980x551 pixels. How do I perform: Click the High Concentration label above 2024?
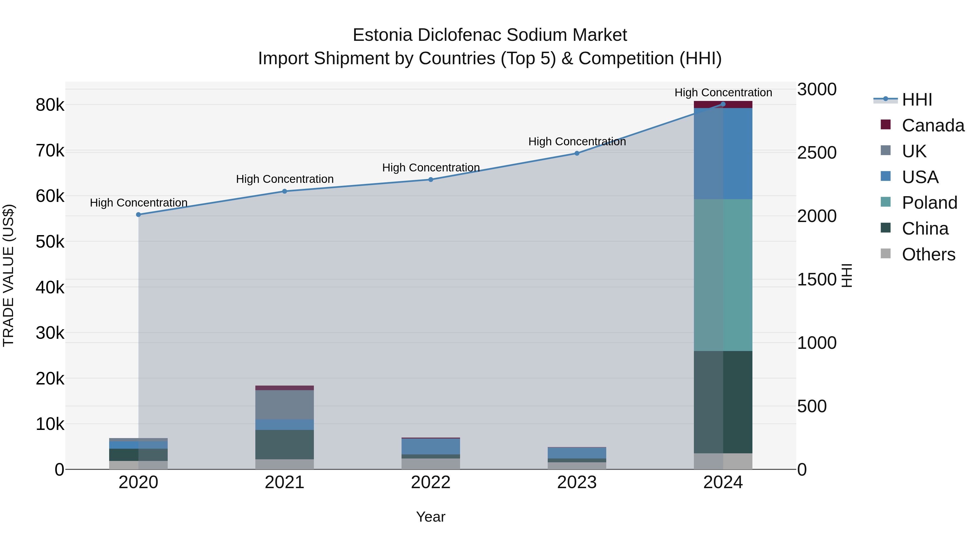tap(723, 93)
